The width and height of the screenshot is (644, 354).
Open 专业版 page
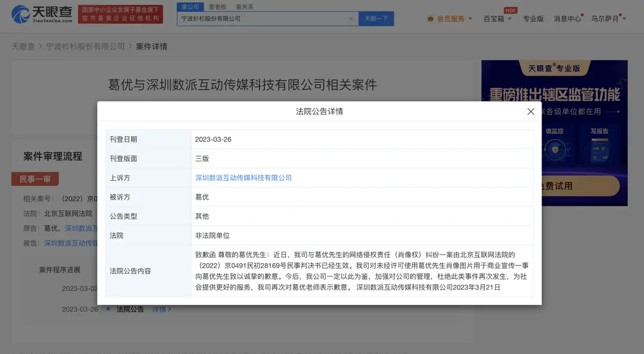[533, 19]
